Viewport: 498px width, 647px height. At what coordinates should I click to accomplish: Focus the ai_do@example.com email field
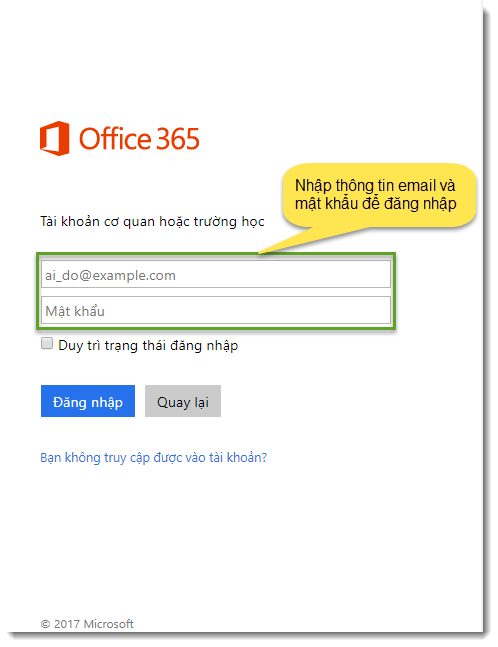(216, 274)
